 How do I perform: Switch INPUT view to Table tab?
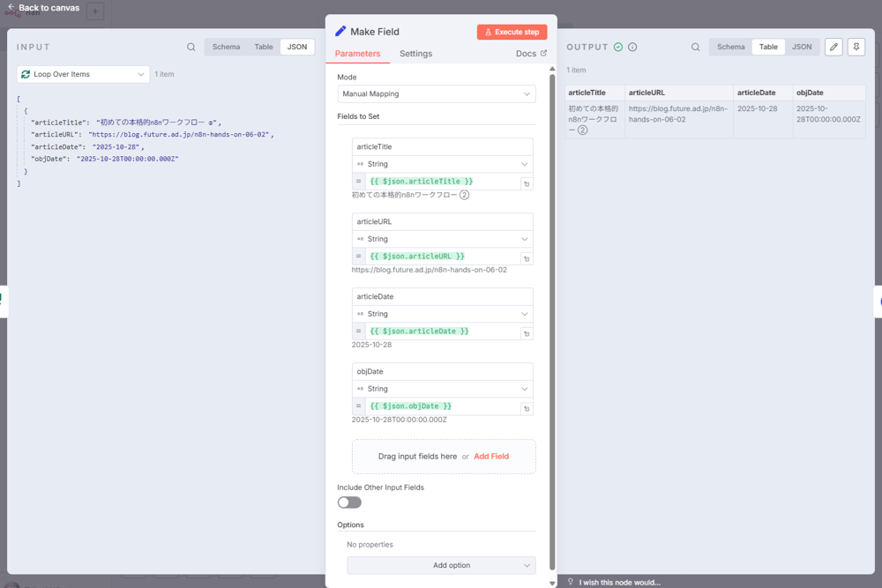264,47
